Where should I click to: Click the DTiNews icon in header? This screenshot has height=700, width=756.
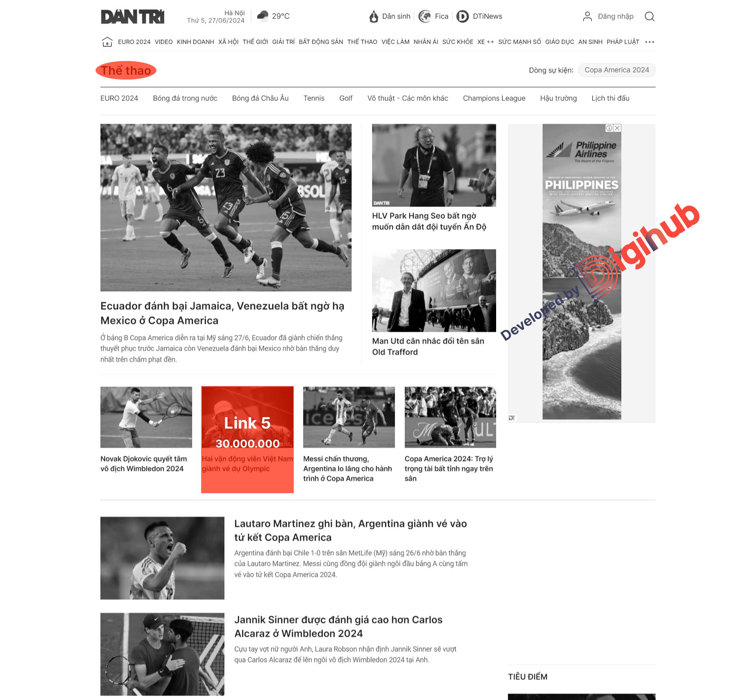coord(463,17)
